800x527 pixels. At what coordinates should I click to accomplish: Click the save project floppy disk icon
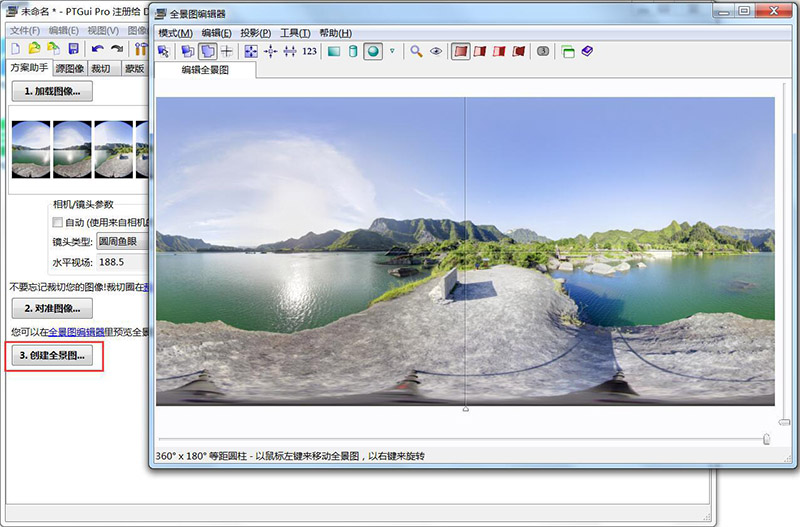click(x=73, y=49)
